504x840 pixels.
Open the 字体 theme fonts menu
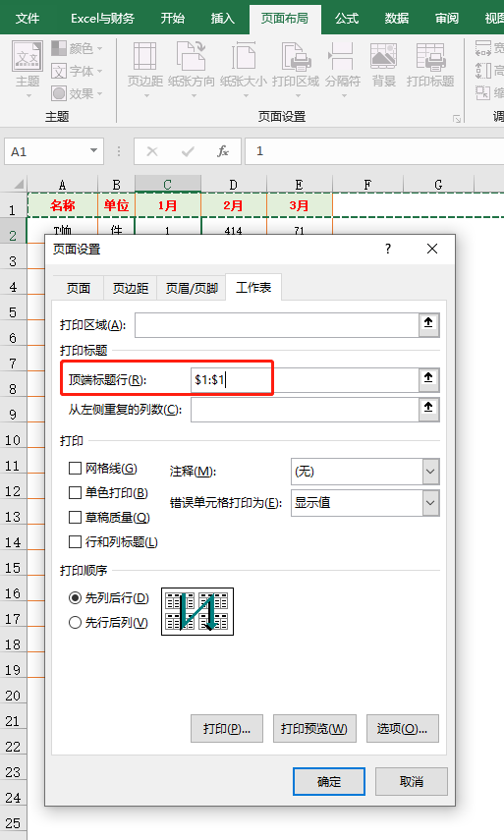77,72
